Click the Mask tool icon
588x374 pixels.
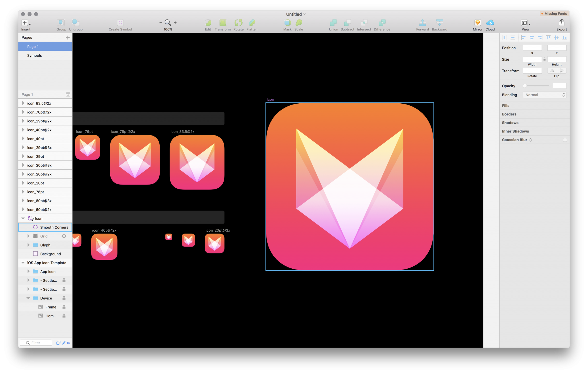pyautogui.click(x=287, y=23)
